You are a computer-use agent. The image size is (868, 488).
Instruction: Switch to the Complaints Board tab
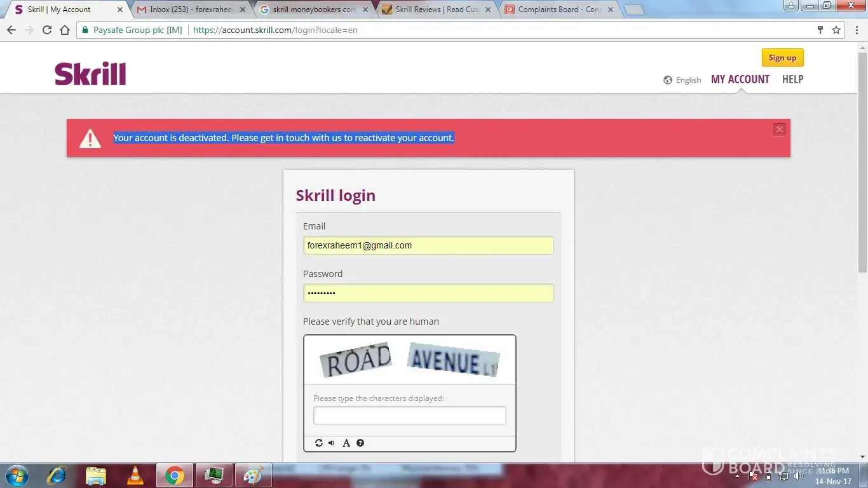558,10
